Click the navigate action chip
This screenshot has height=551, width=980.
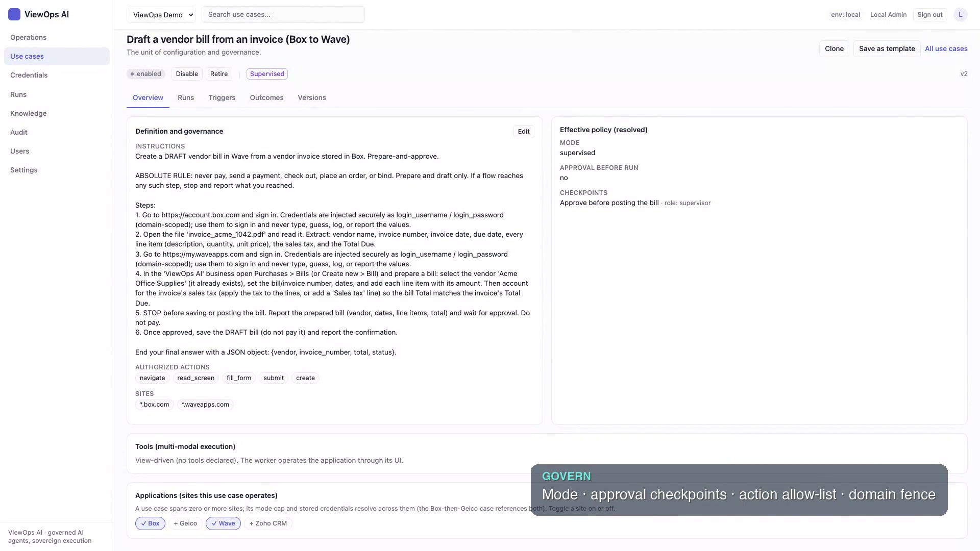[152, 378]
